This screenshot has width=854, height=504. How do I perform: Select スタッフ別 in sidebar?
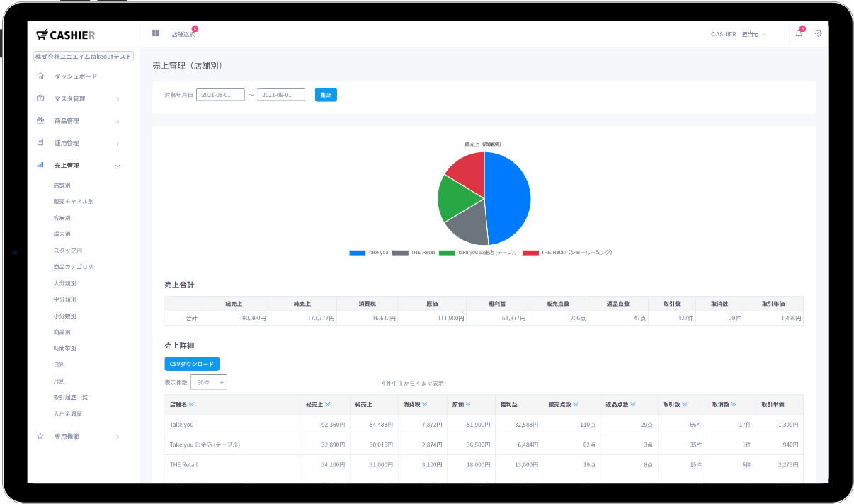tap(68, 251)
